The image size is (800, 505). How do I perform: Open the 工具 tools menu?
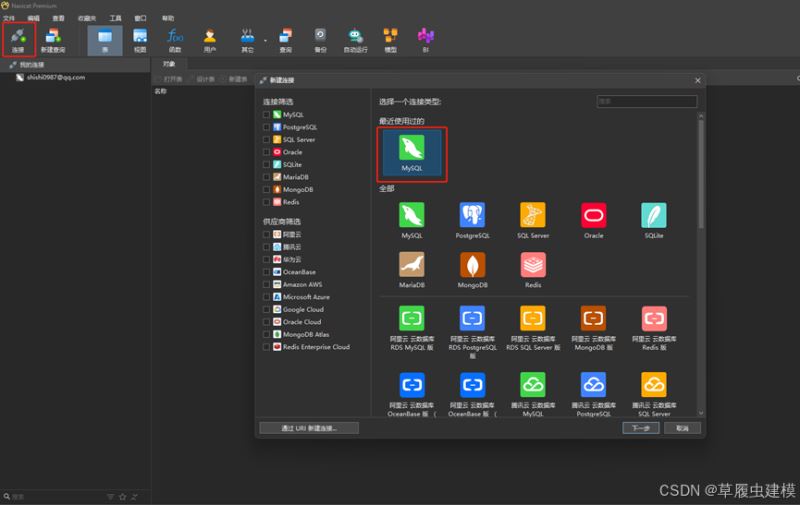115,18
